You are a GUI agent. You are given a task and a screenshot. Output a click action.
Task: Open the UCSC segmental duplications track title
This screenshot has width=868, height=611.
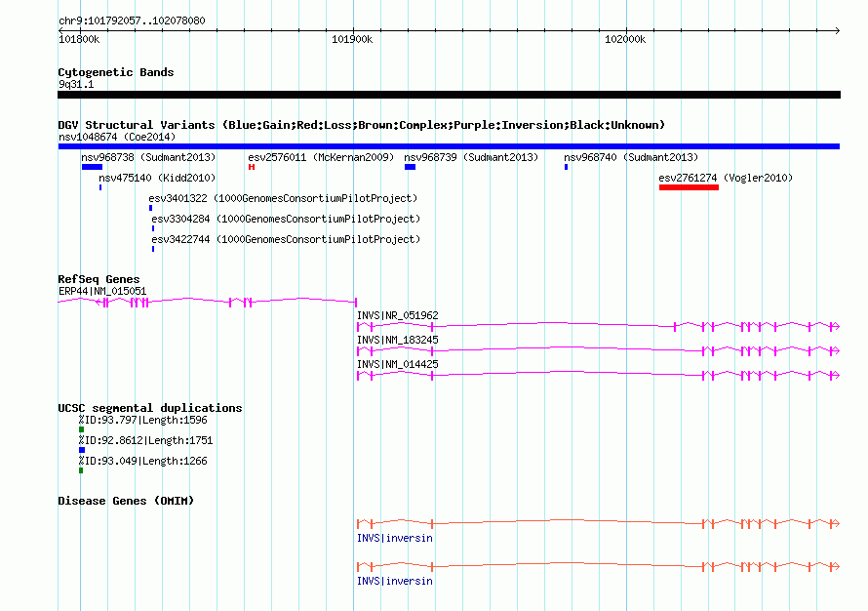point(150,408)
